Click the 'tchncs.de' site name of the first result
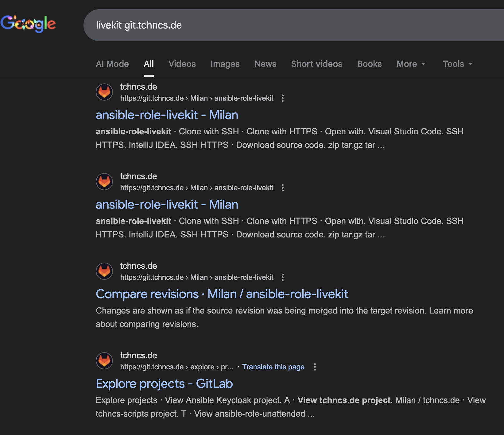 click(x=138, y=87)
